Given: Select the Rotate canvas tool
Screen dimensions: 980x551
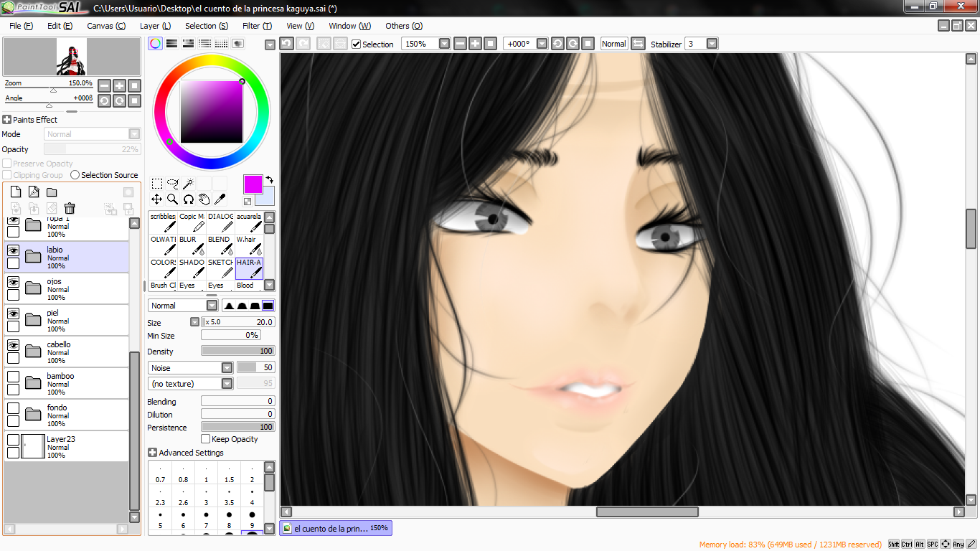Looking at the screenshot, I should pyautogui.click(x=188, y=199).
